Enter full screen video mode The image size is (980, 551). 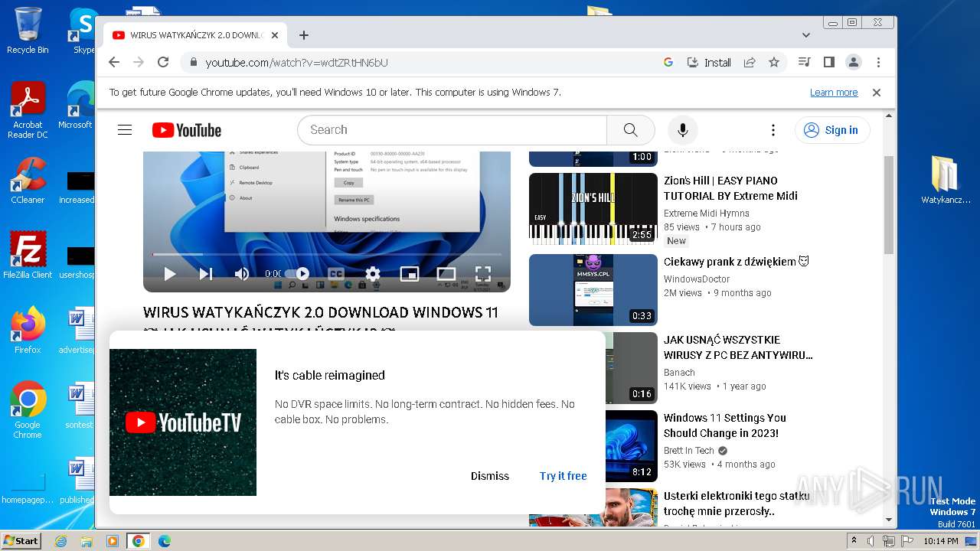[482, 274]
